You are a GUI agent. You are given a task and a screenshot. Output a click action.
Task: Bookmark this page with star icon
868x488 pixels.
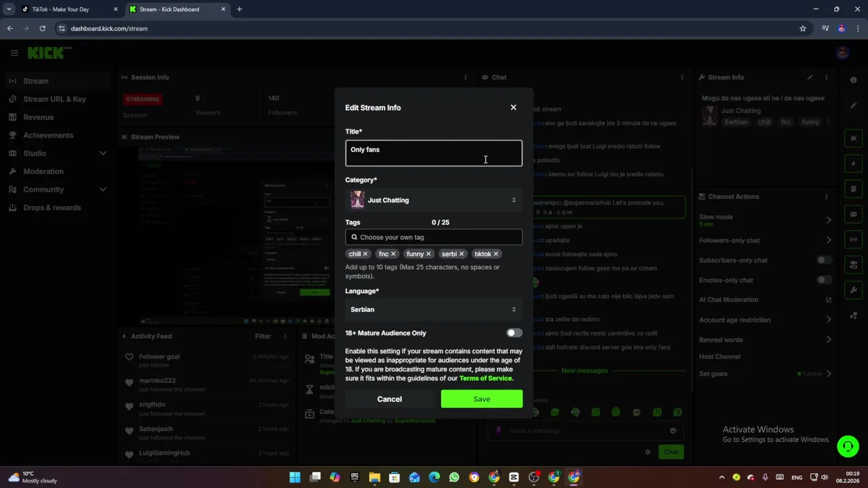tap(803, 28)
